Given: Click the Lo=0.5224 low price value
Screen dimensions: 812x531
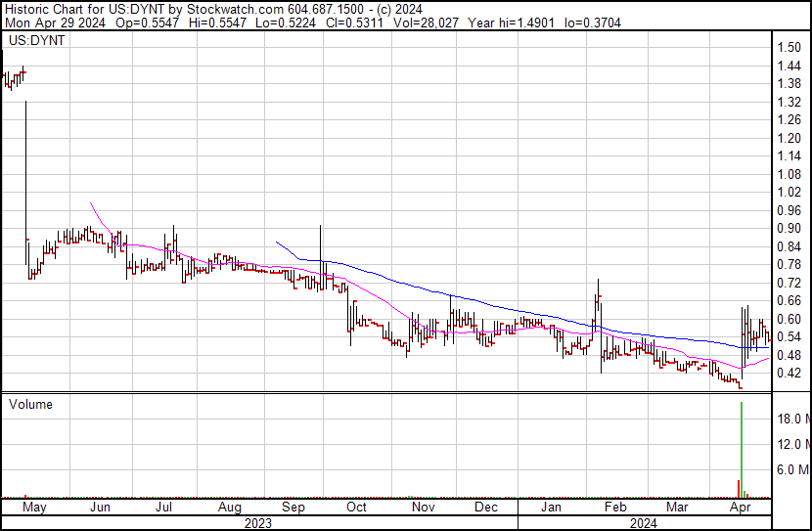Looking at the screenshot, I should coord(286,22).
